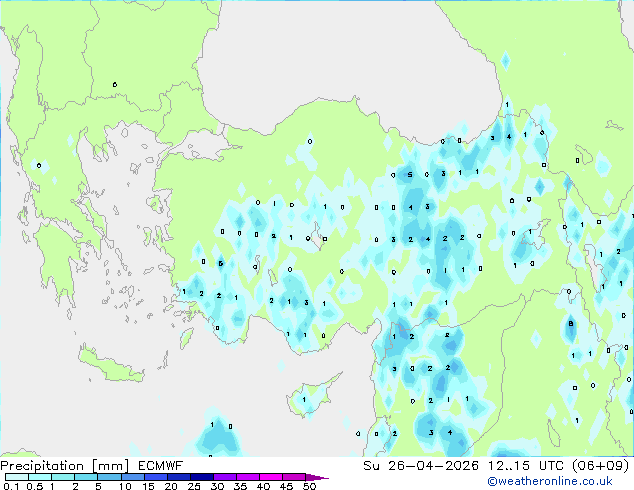634x490 pixels.
Task: Click legend label '35'
Action: (x=240, y=486)
